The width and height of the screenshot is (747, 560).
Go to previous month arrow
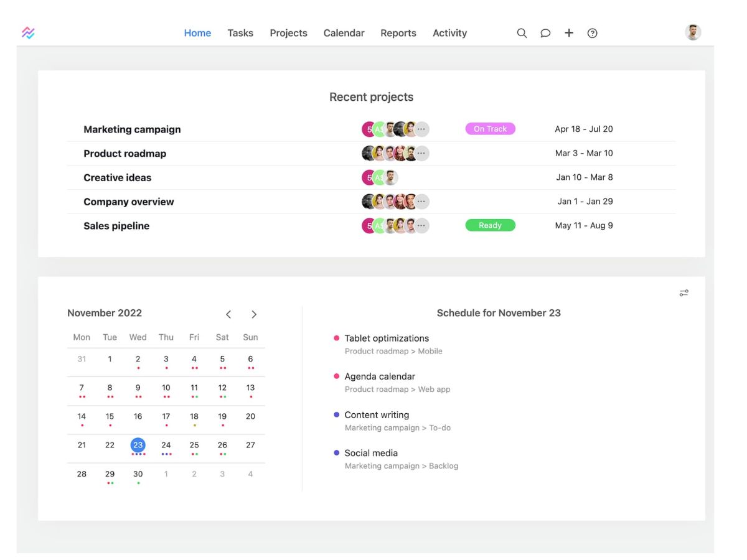point(228,314)
